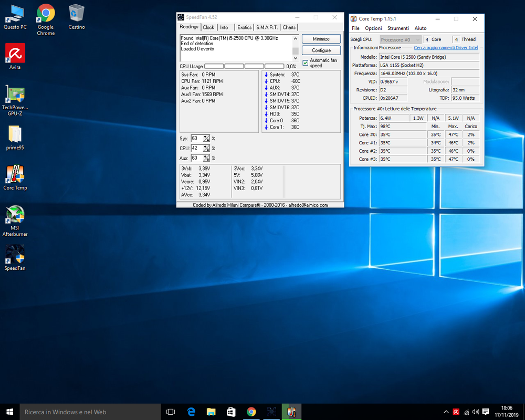The width and height of the screenshot is (525, 420).
Task: Open Task View in the taskbar
Action: [171, 412]
